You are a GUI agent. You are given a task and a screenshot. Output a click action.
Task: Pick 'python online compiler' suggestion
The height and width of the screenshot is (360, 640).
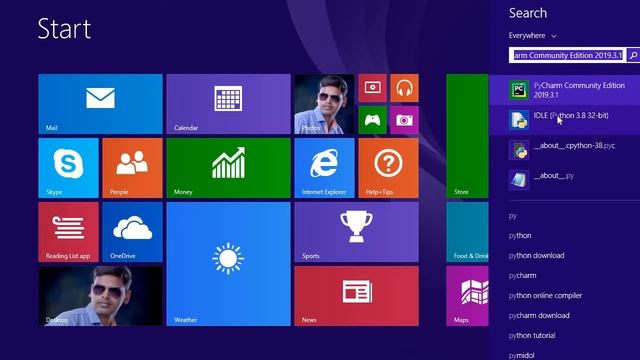click(545, 296)
